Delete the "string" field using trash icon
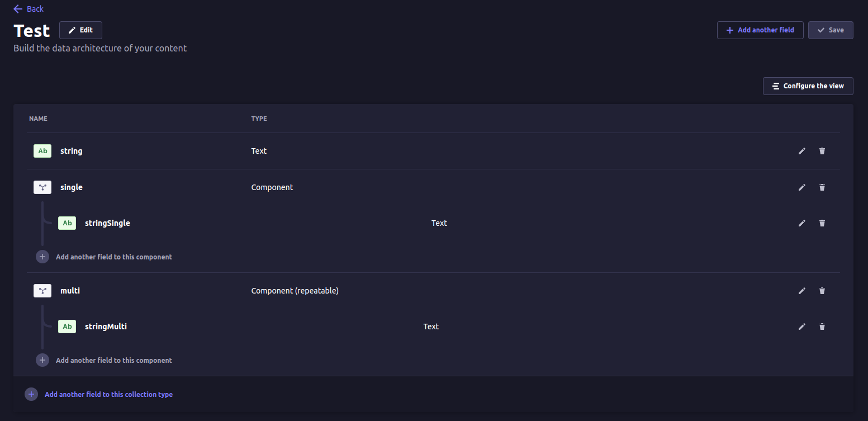 (x=822, y=151)
